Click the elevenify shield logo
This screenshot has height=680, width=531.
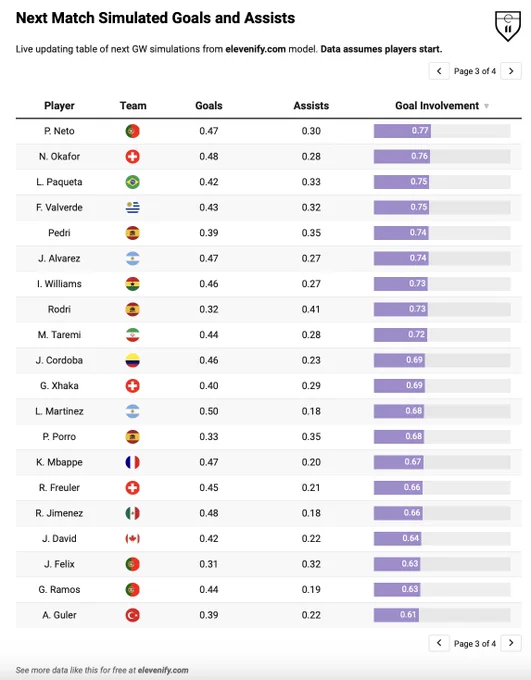pos(508,26)
